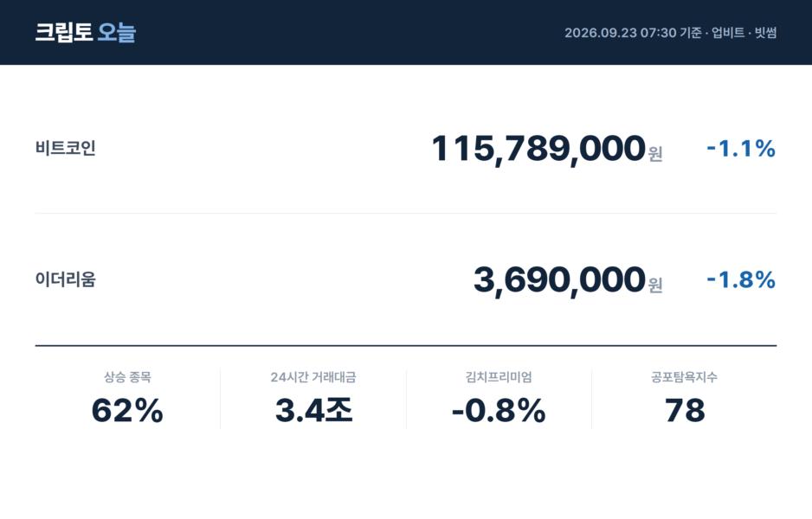Click the 원 unit beside Bitcoin price

click(x=655, y=154)
